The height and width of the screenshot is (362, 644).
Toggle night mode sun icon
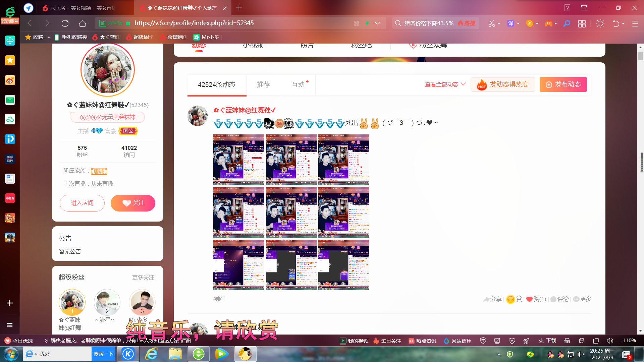600,23
